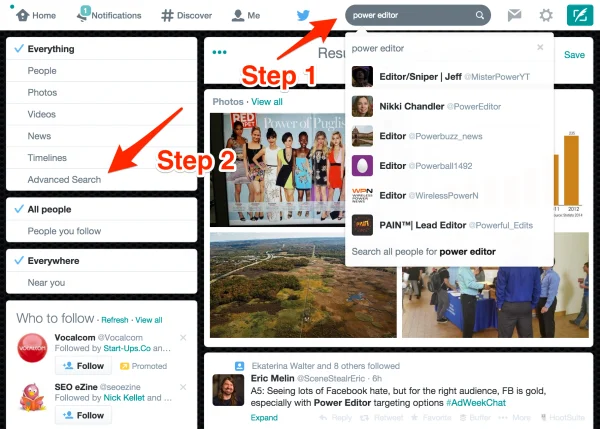Screen dimensions: 600x429
Task: Open the Me profile tab
Action: (x=246, y=15)
